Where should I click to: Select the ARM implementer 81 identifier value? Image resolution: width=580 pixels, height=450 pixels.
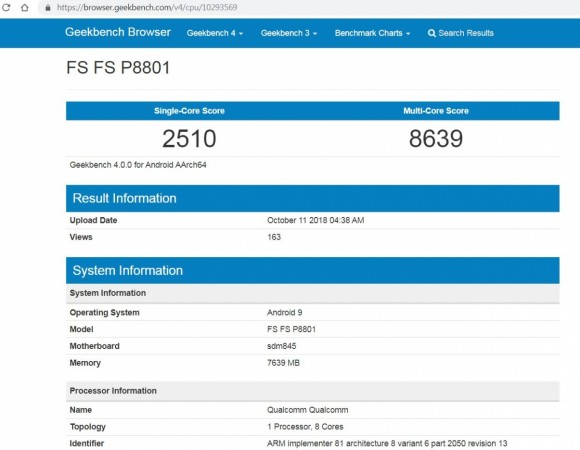(387, 443)
